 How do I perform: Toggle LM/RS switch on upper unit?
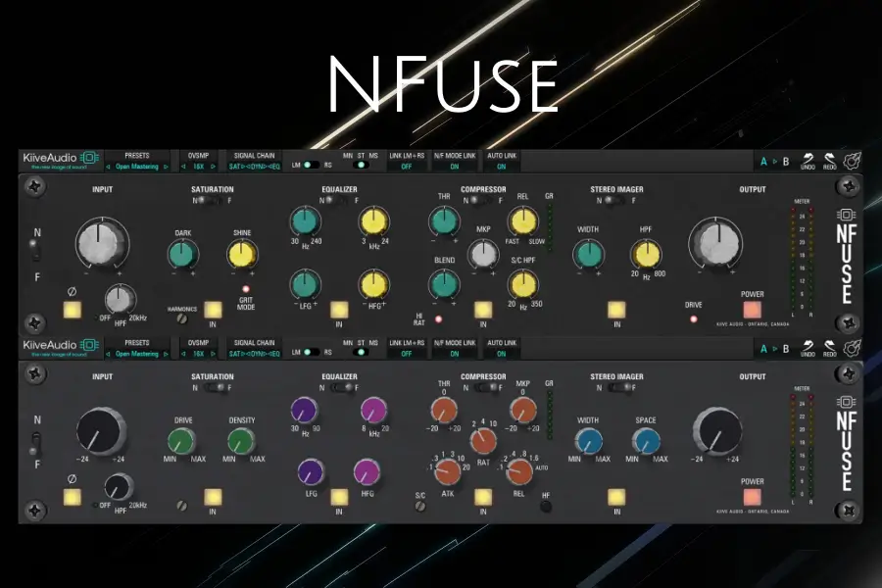click(x=311, y=165)
